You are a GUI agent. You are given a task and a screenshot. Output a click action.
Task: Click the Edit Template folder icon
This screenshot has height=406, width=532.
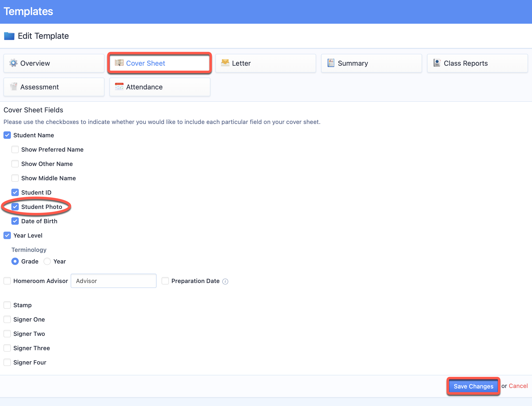click(9, 36)
